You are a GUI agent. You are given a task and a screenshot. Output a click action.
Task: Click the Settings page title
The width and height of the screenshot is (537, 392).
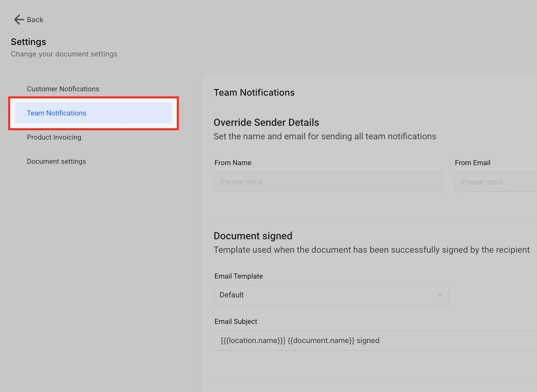29,42
